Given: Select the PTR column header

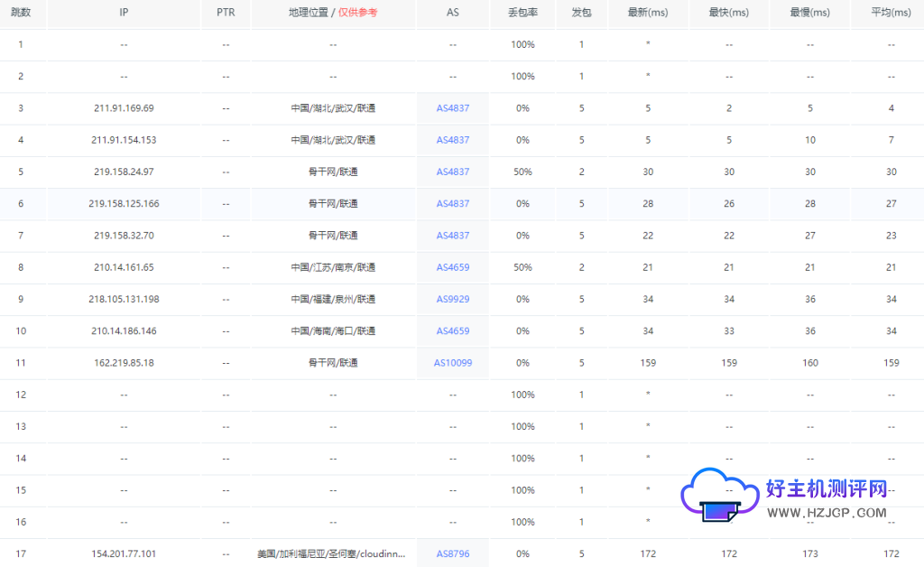Looking at the screenshot, I should (x=226, y=13).
